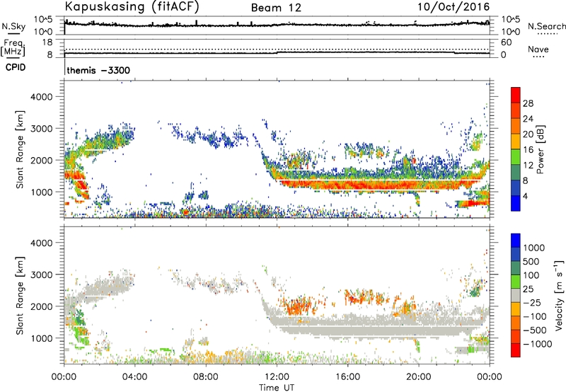Click the Nave legend label
The image size is (566, 392).
click(x=538, y=49)
